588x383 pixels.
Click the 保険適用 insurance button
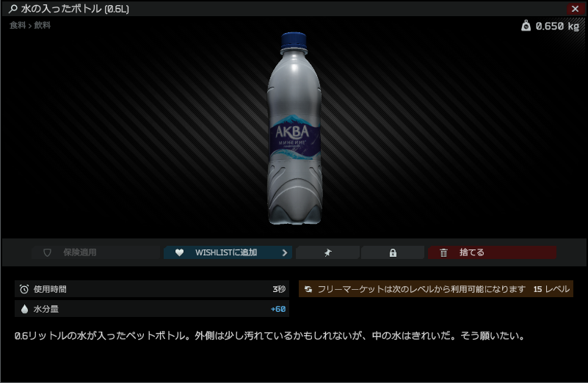pos(96,252)
